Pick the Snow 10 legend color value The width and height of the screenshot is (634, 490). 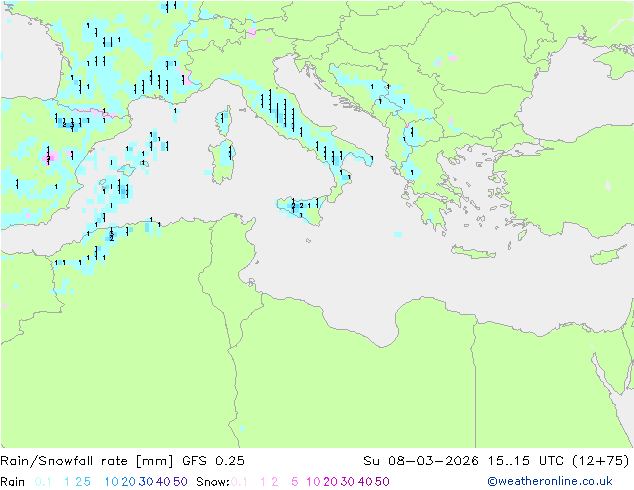[313, 482]
